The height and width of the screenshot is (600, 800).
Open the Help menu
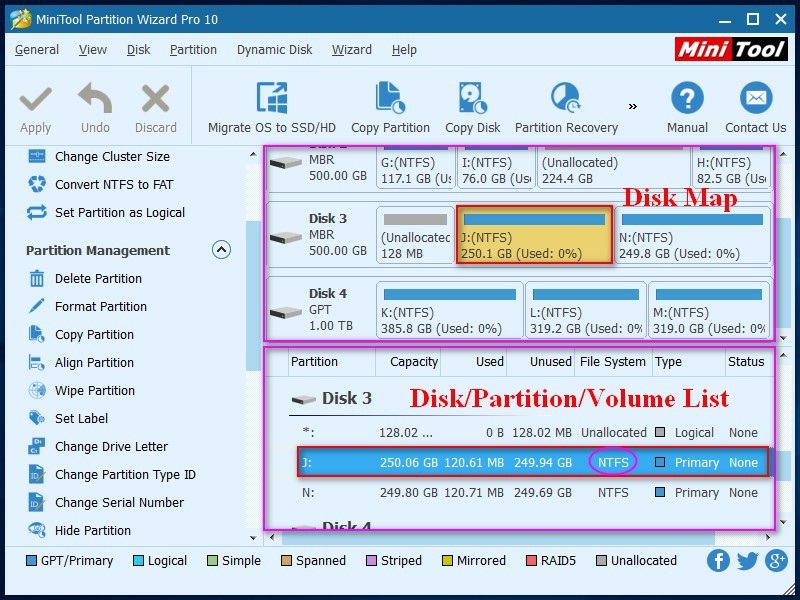click(404, 50)
